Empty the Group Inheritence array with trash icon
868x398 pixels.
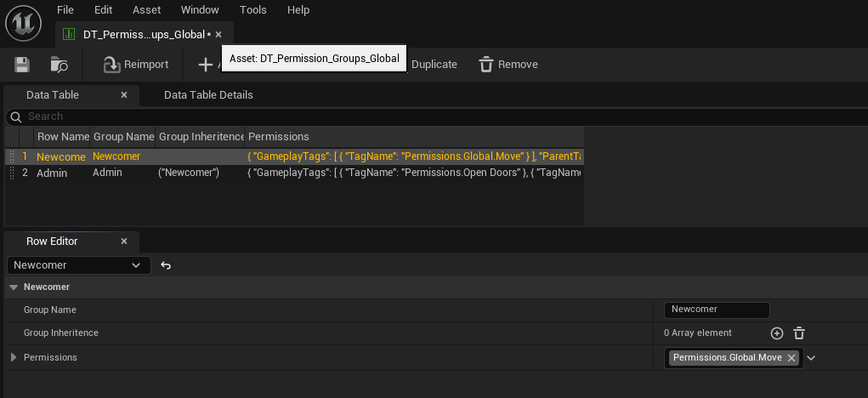(x=799, y=333)
